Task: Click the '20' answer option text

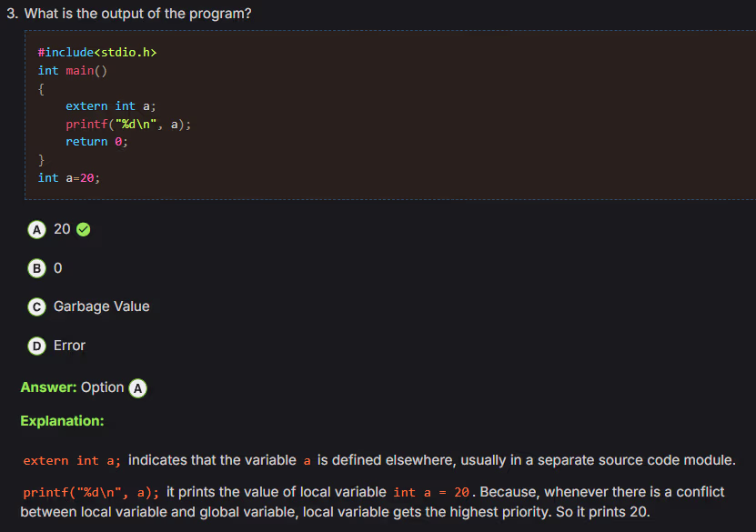Action: coord(62,229)
